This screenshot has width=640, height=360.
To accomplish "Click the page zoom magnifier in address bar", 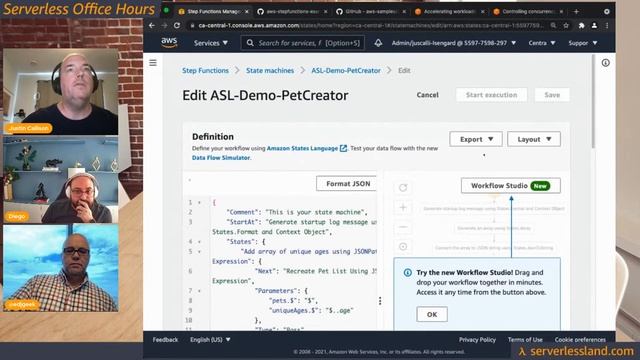I will [553, 25].
